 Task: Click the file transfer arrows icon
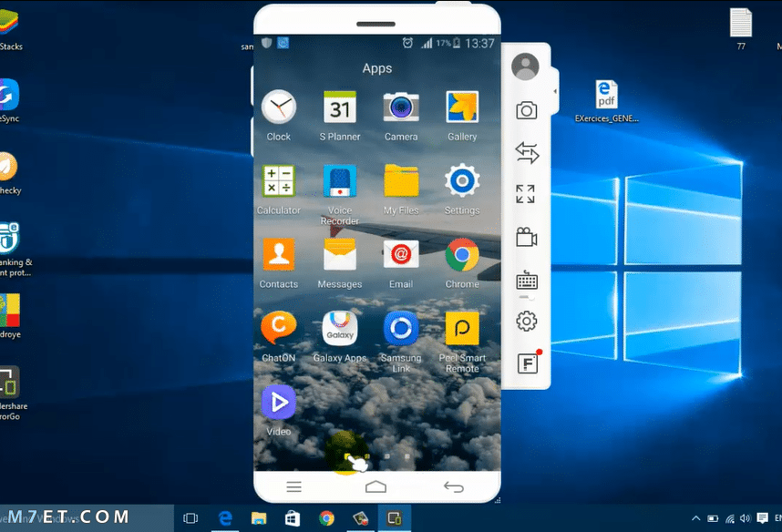[526, 152]
